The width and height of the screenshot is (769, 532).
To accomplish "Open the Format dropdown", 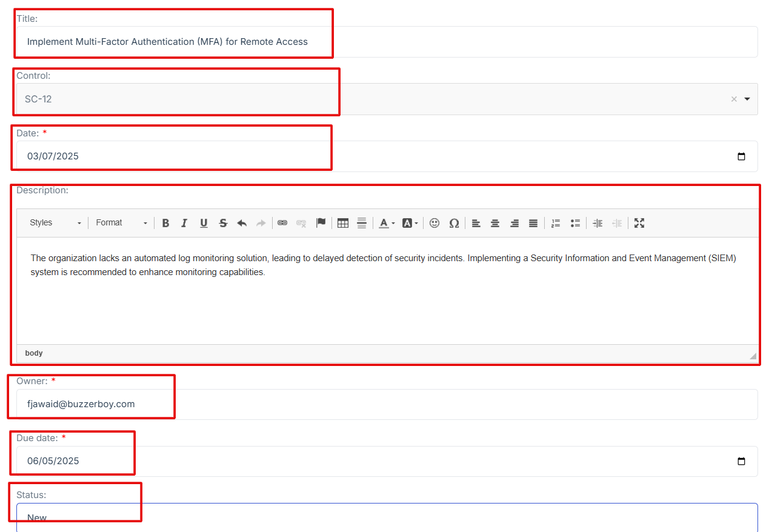I will [121, 223].
